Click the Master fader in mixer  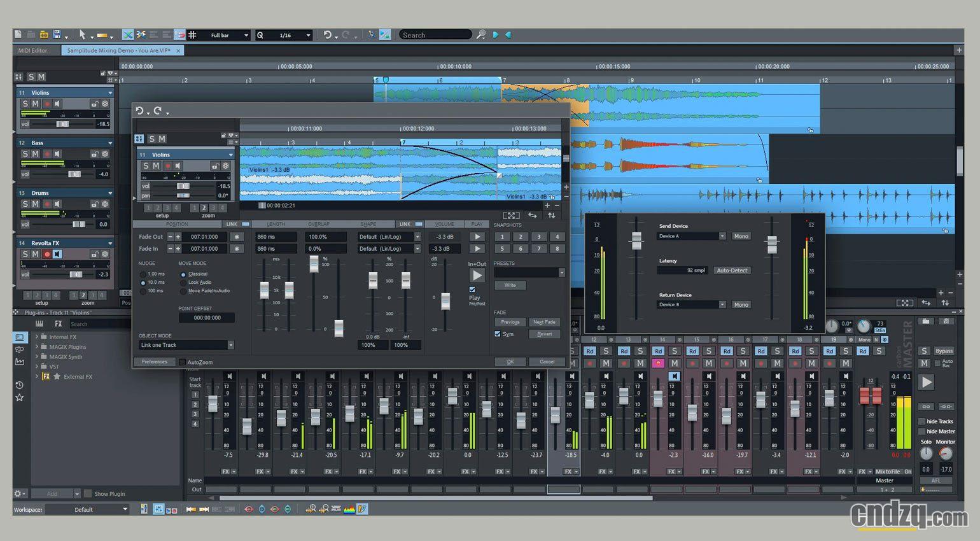click(x=871, y=395)
